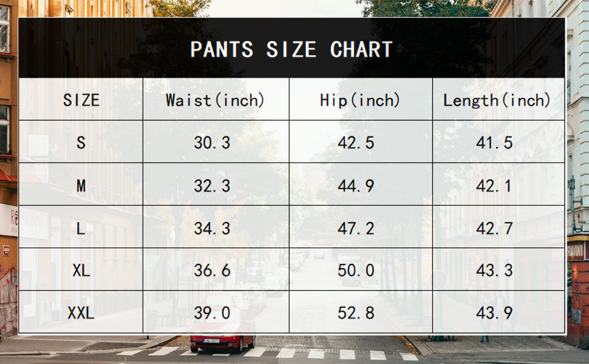Click the L size row label

(x=81, y=228)
